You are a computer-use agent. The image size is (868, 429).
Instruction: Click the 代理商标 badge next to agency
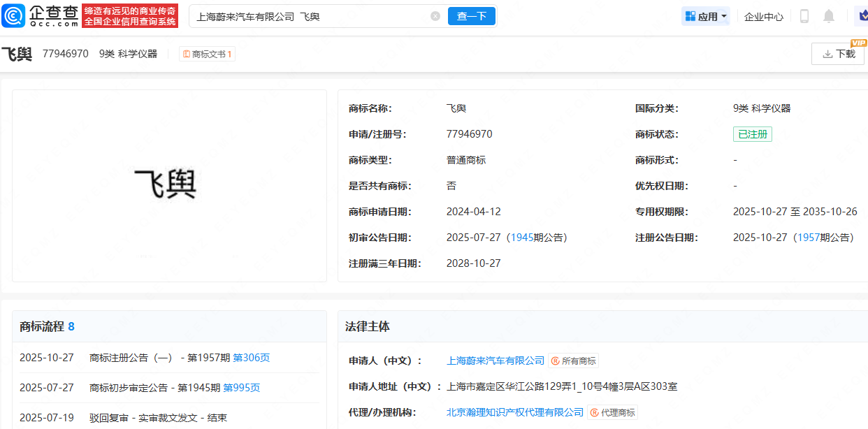pos(613,412)
